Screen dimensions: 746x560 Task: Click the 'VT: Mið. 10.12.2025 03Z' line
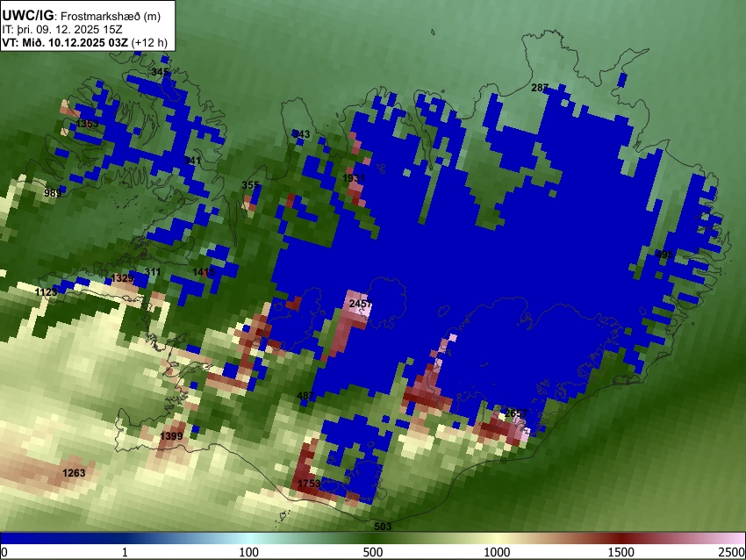click(x=65, y=42)
